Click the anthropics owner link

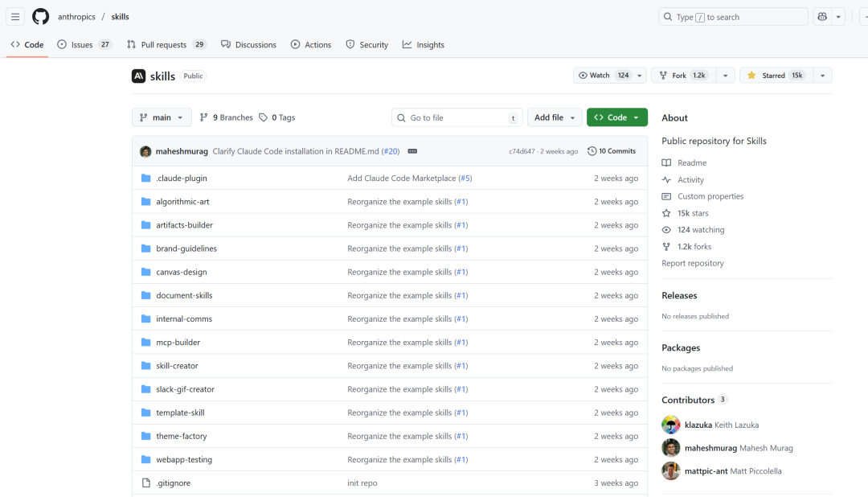[76, 17]
